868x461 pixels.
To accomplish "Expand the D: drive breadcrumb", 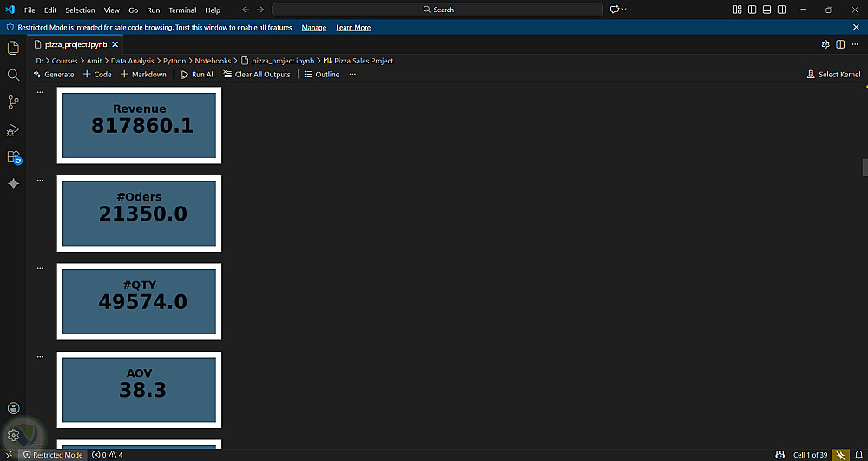I will tap(39, 61).
